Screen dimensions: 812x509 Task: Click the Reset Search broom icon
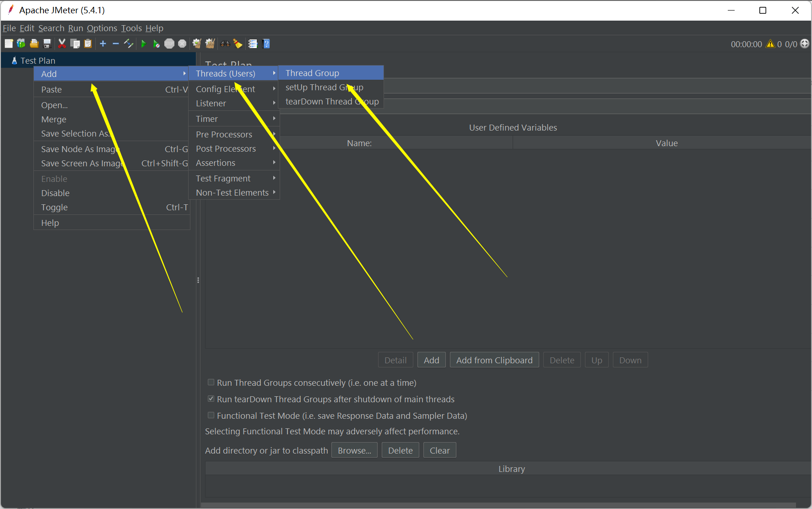click(x=238, y=44)
